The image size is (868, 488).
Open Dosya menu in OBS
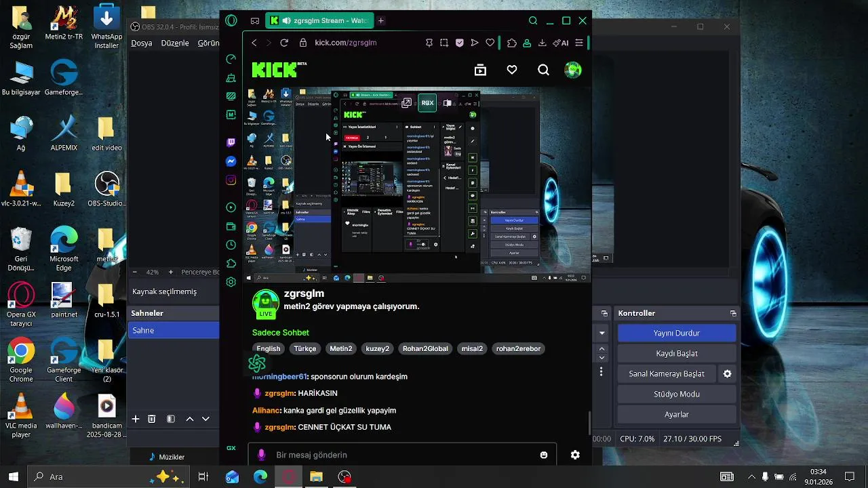[142, 43]
